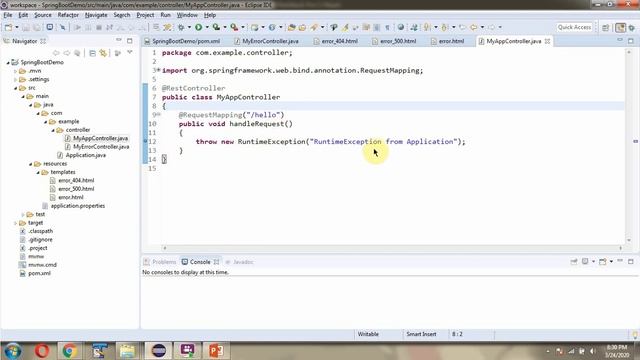Toggle Mark Occurrences highlighter icon
The image size is (640, 360).
pos(345,27)
